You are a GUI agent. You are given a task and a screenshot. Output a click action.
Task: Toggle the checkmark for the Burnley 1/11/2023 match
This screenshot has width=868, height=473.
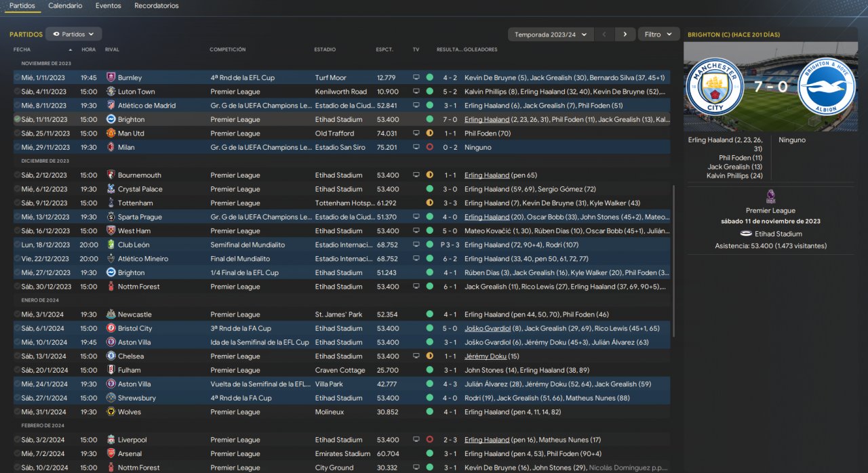[17, 77]
